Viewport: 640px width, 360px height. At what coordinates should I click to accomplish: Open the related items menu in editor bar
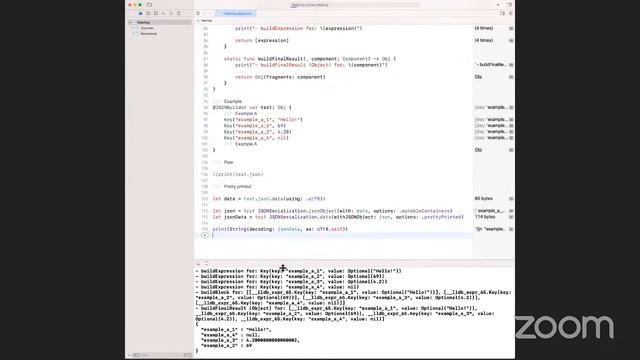[198, 13]
